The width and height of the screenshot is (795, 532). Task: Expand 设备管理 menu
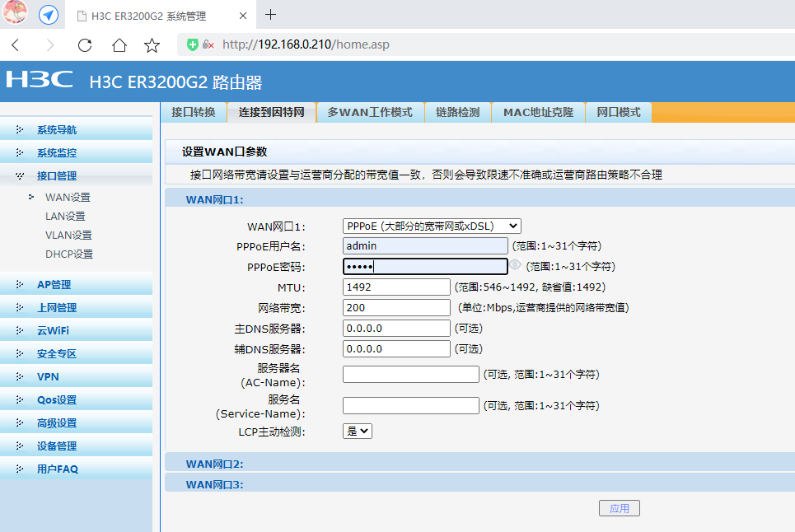coord(76,446)
